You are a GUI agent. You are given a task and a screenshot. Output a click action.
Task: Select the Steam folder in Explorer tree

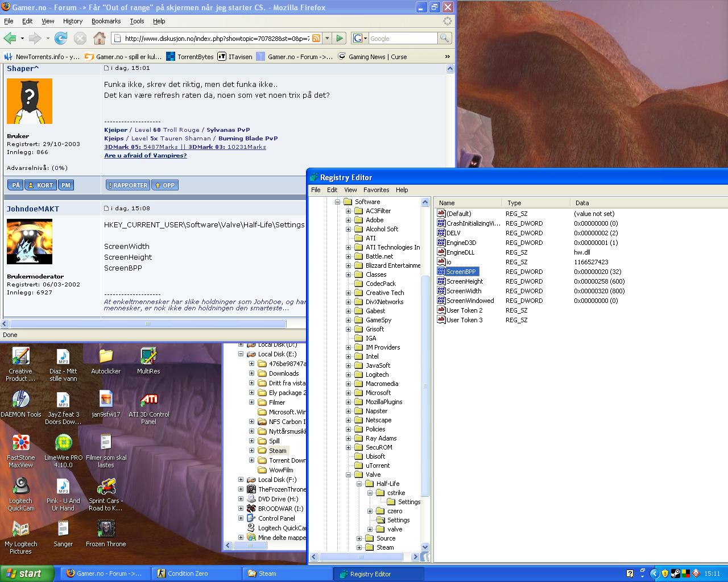[x=278, y=450]
